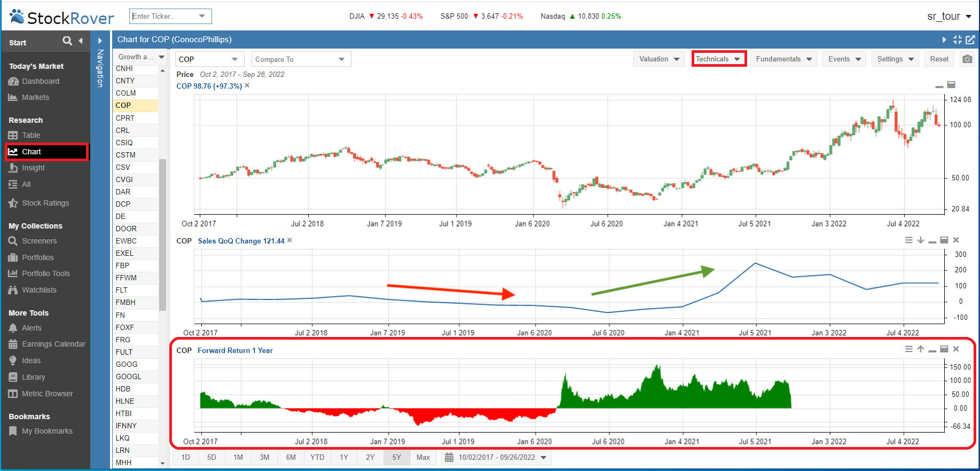The height and width of the screenshot is (471, 980).
Task: Minimize the Forward Return 1 Year pane
Action: [932, 351]
